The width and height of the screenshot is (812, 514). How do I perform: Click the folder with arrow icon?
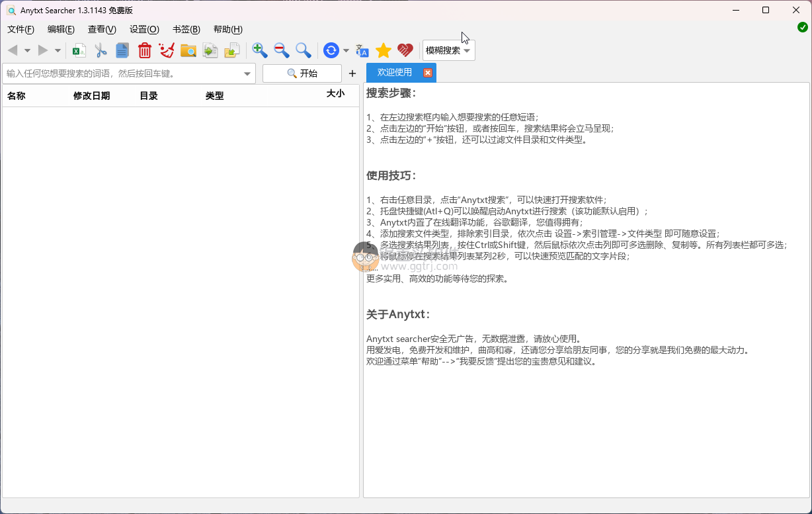pos(232,50)
